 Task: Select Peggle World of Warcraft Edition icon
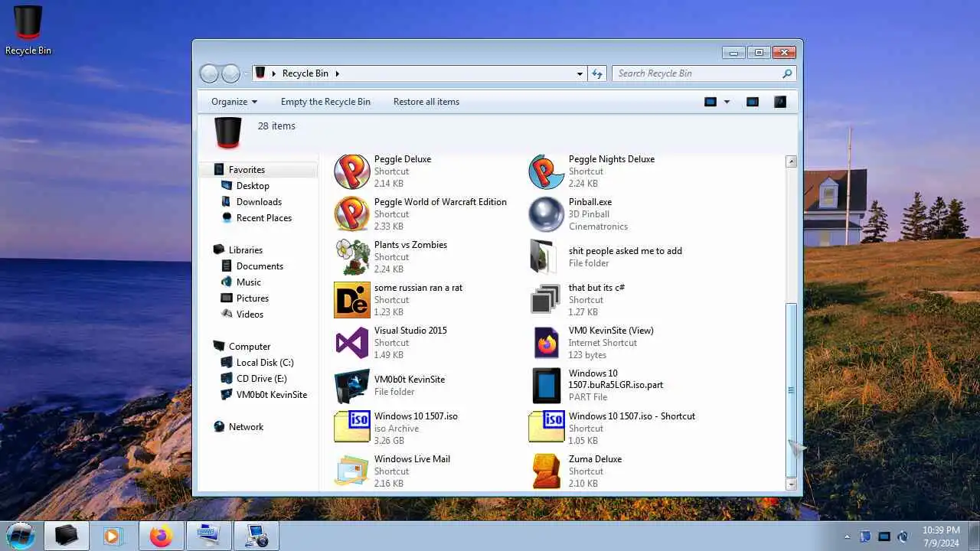coord(352,214)
